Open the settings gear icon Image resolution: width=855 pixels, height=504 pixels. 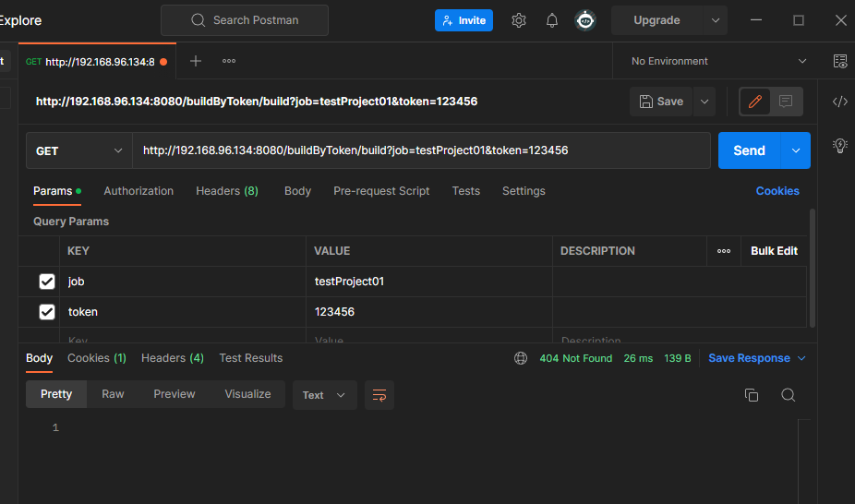point(519,20)
